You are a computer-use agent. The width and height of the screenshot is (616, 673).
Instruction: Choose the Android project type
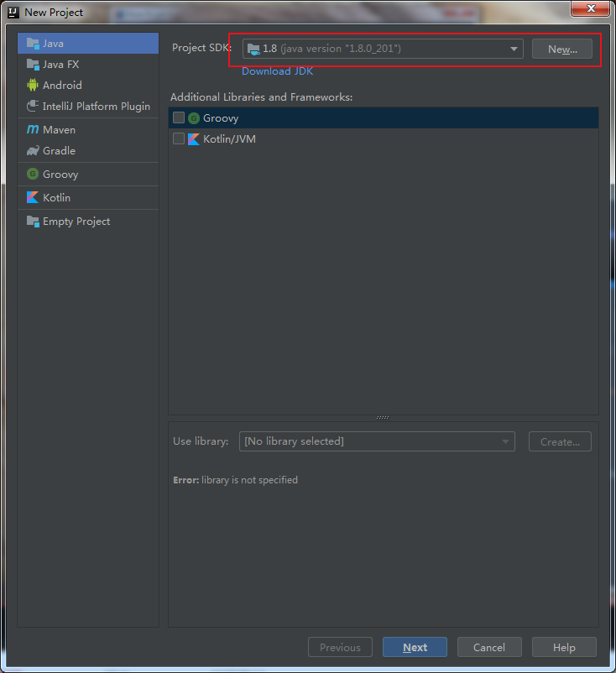pyautogui.click(x=88, y=85)
